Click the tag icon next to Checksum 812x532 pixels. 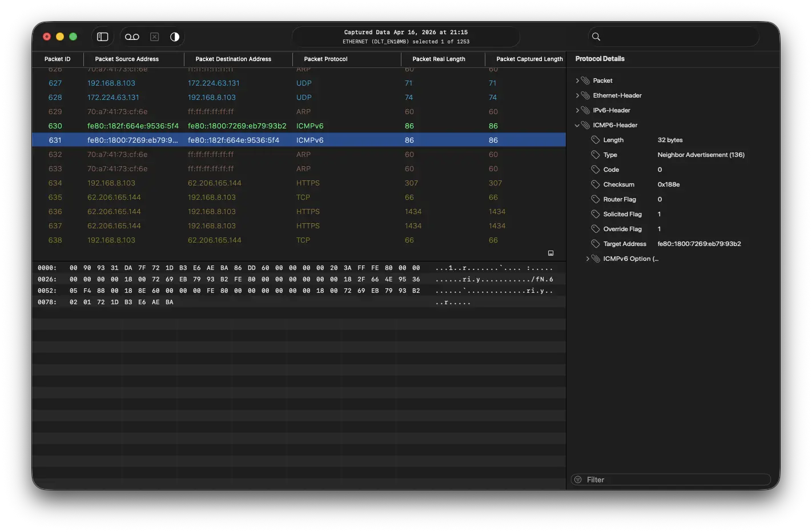tap(595, 184)
